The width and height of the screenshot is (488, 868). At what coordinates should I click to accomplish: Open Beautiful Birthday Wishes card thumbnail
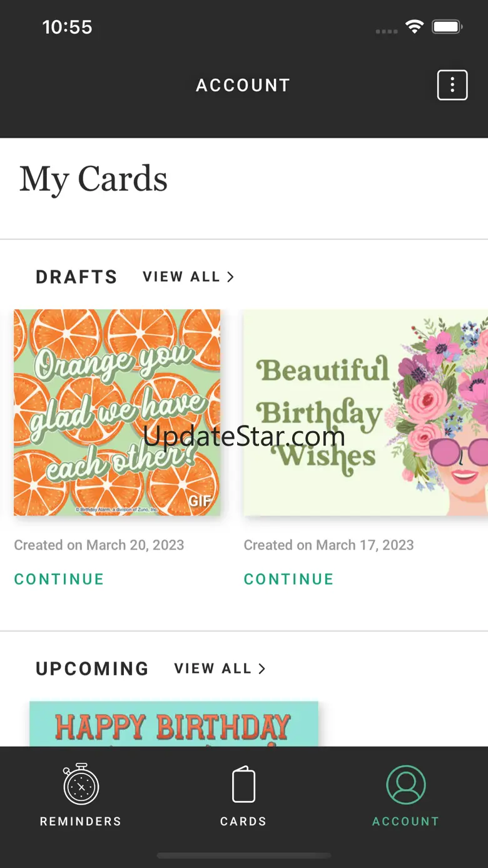365,413
